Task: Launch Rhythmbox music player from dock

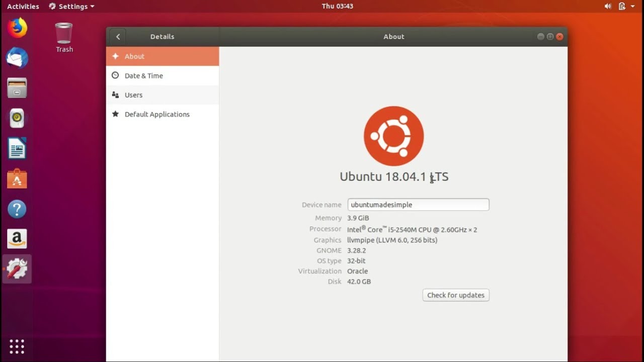Action: 17,118
